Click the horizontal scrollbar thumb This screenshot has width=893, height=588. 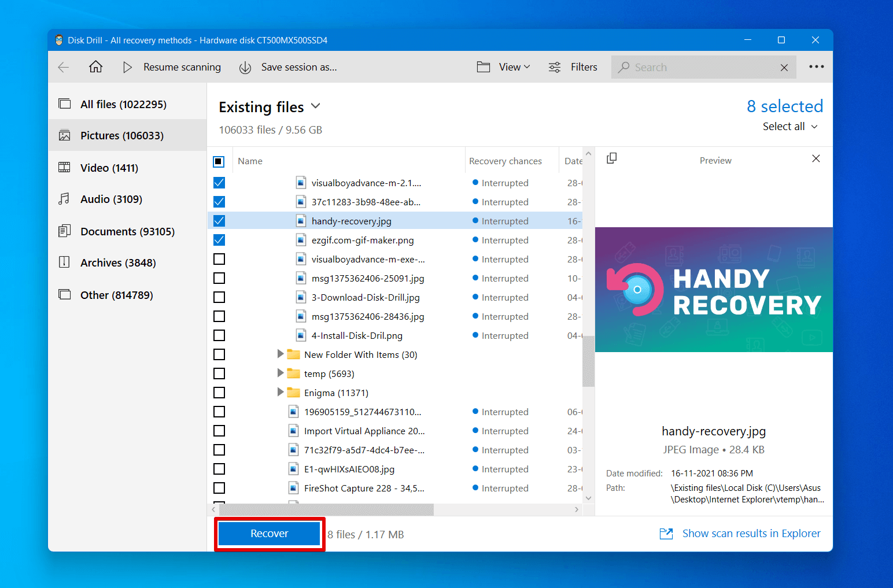point(326,509)
